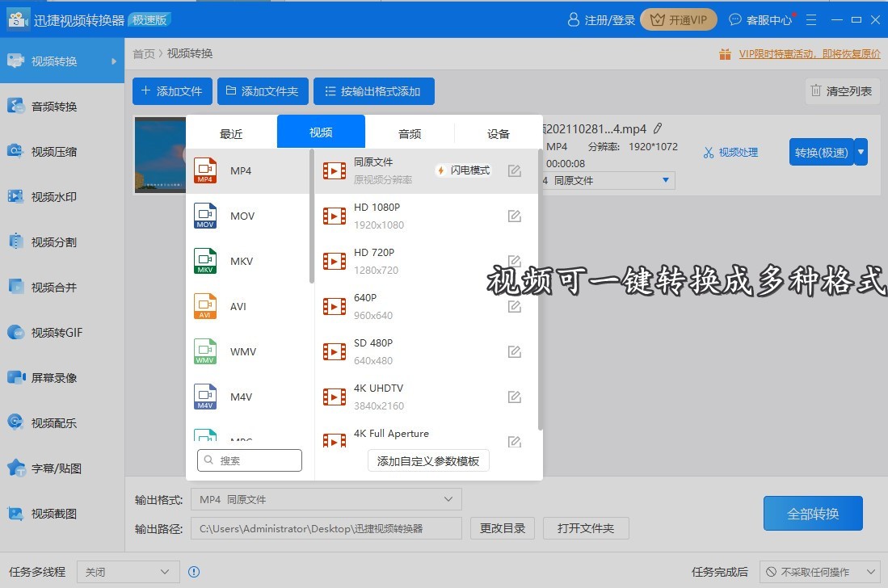Switch to the 音频 tab
Screen dimensions: 888x588
410,133
